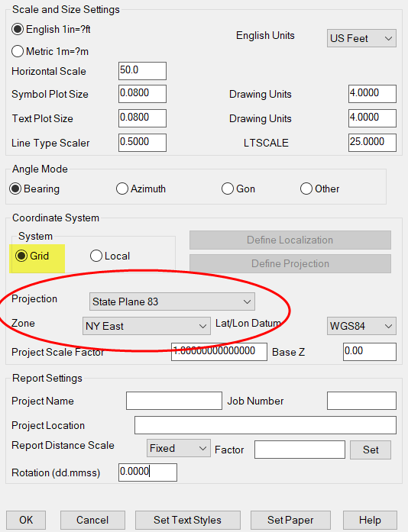Confirm settings with OK button

coord(26,520)
